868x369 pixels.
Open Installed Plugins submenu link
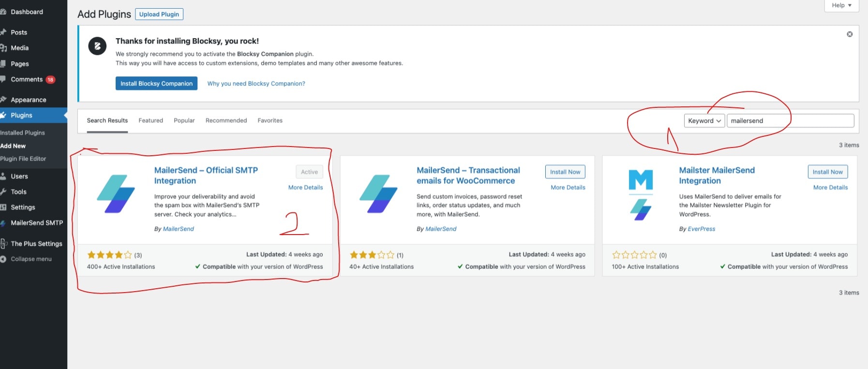22,133
